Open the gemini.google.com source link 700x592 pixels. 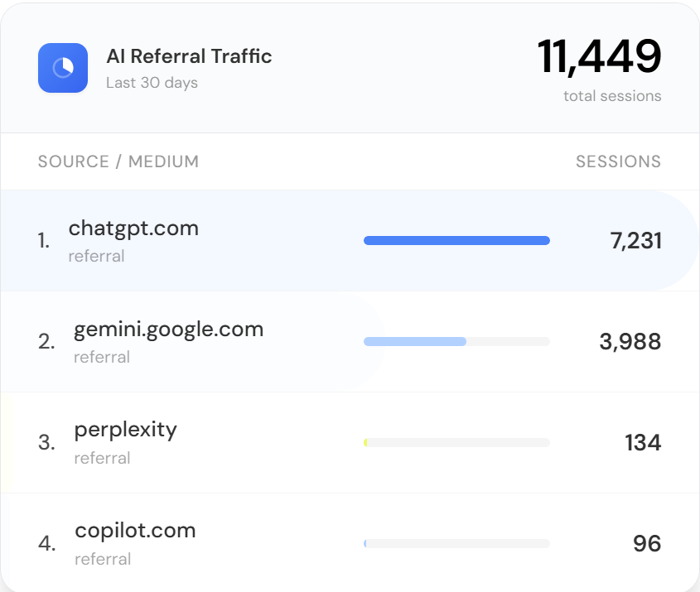[168, 330]
